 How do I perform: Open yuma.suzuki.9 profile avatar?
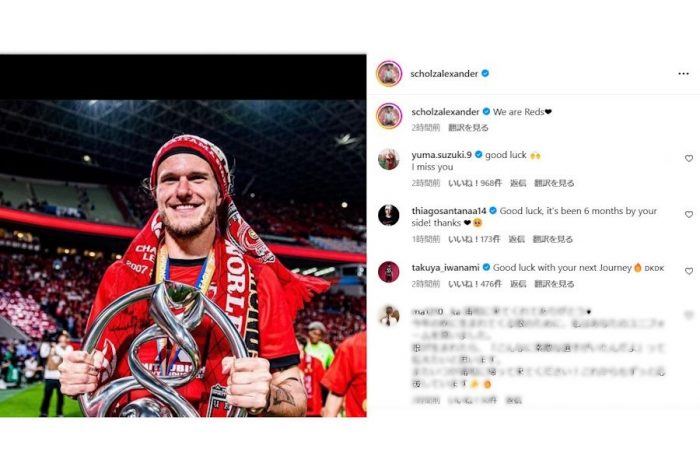click(389, 159)
